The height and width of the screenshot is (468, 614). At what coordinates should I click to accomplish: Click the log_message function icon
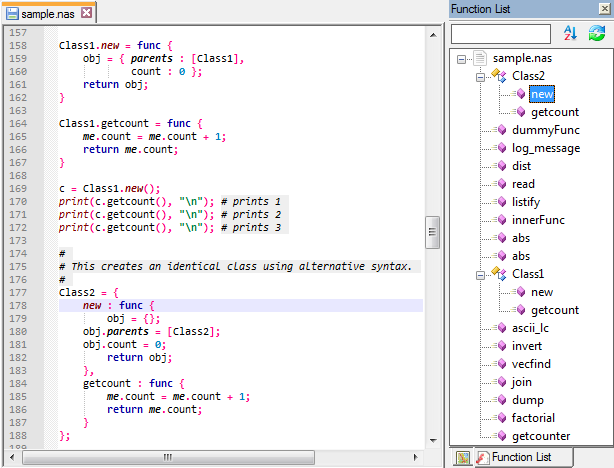502,148
